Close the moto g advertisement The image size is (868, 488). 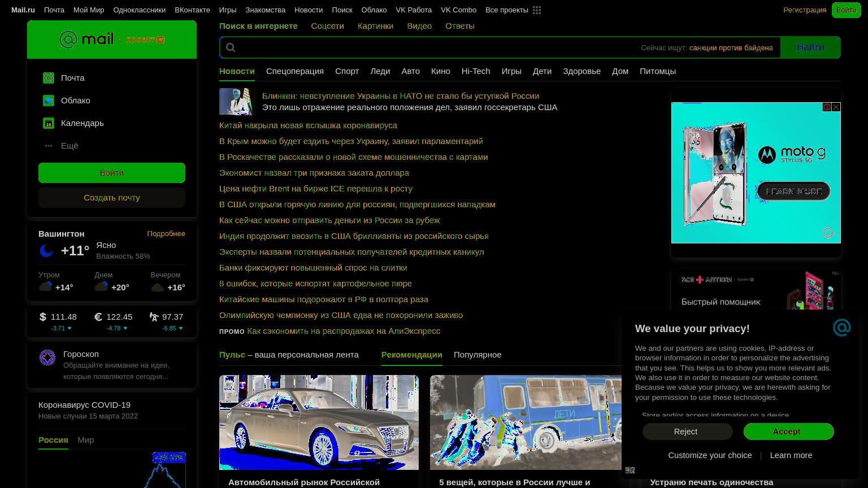point(836,107)
